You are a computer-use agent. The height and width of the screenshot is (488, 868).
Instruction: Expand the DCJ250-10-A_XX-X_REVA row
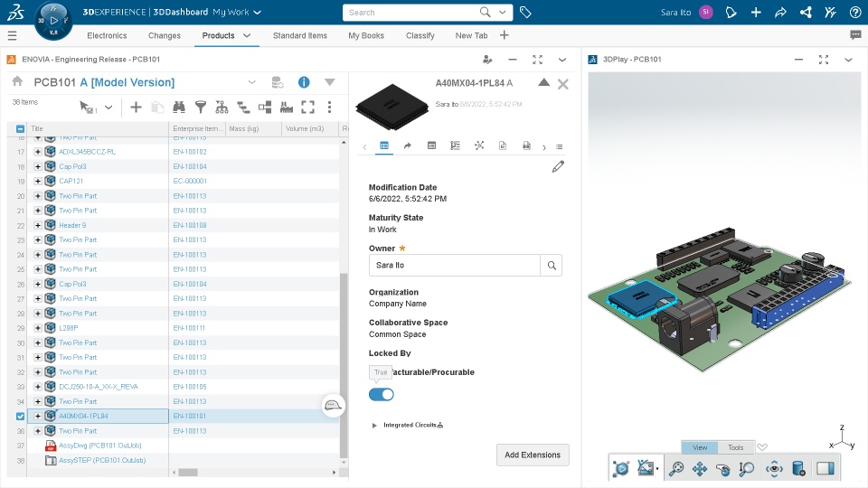click(x=38, y=387)
